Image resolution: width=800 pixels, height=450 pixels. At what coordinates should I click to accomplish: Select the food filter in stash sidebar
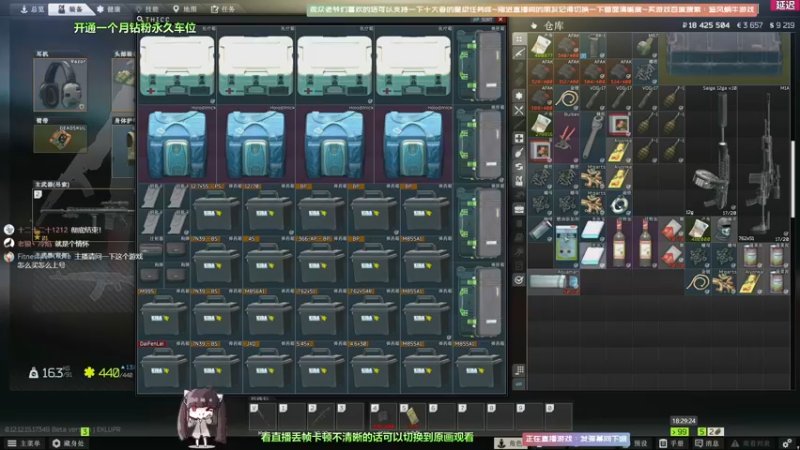pyautogui.click(x=519, y=152)
